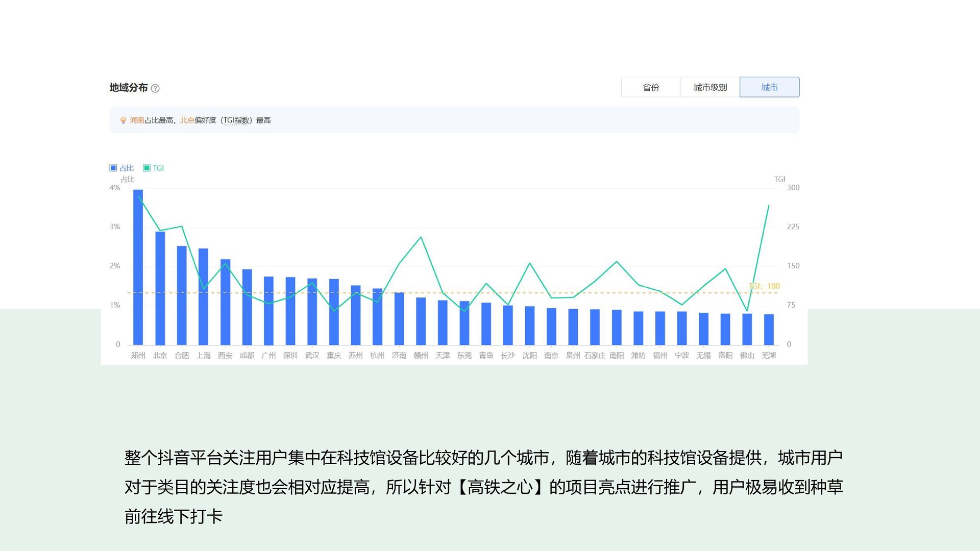980x551 pixels.
Task: Toggle the TGI legend series
Action: click(154, 168)
